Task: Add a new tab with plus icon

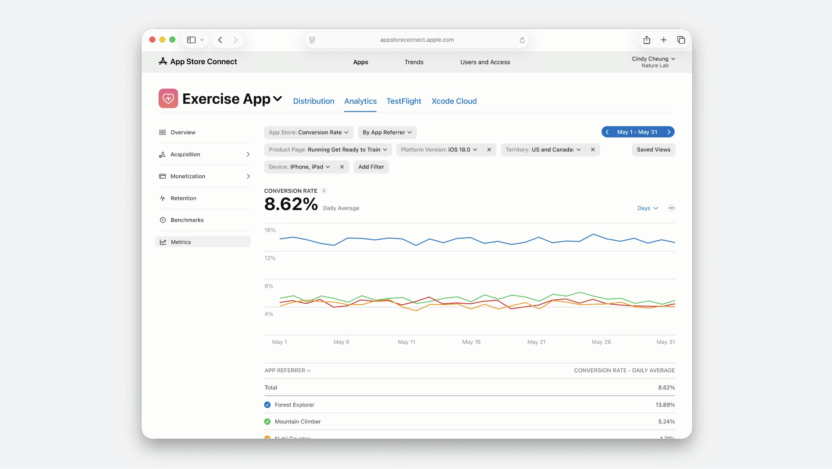Action: click(x=663, y=40)
